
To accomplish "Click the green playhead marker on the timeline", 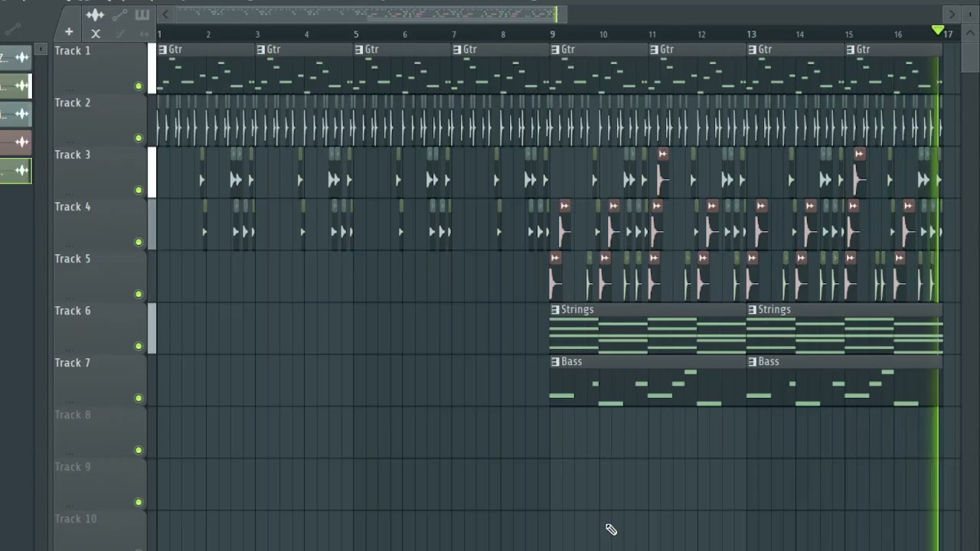I will (x=938, y=31).
